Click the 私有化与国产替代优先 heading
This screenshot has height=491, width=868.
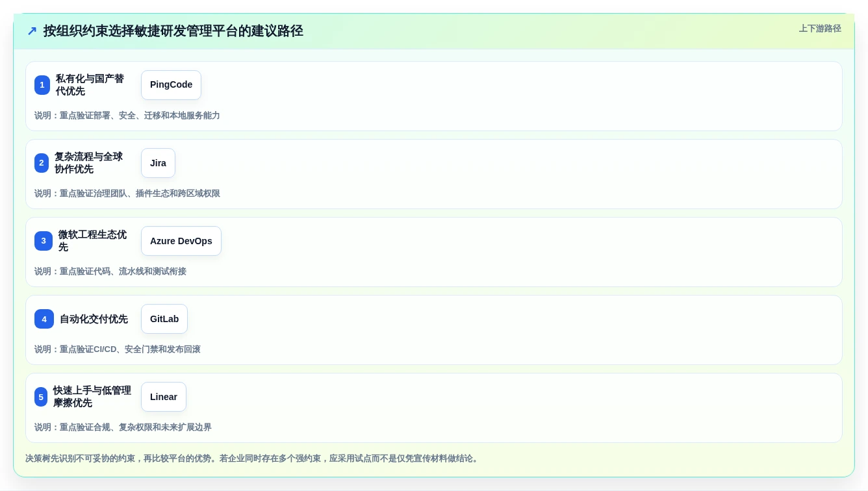tap(91, 85)
